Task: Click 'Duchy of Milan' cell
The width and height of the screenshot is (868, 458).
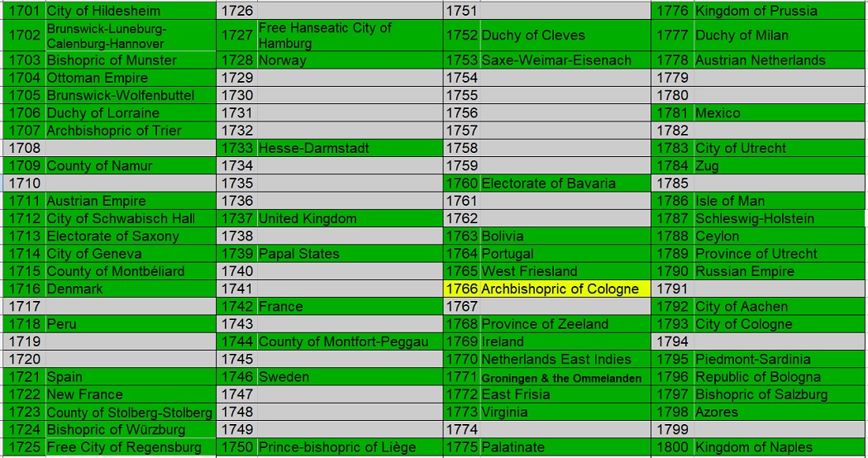Action: [780, 36]
